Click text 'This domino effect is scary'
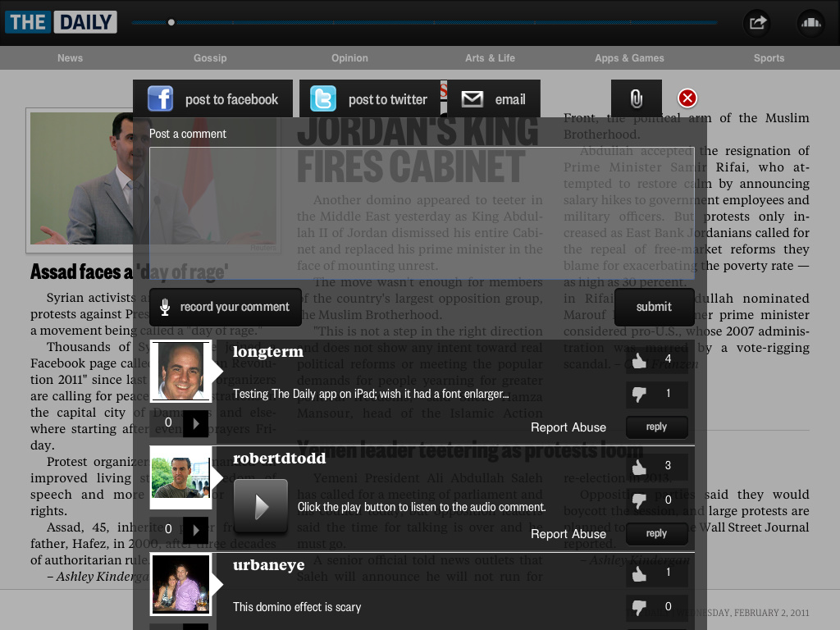Viewport: 840px width, 630px height. point(297,607)
